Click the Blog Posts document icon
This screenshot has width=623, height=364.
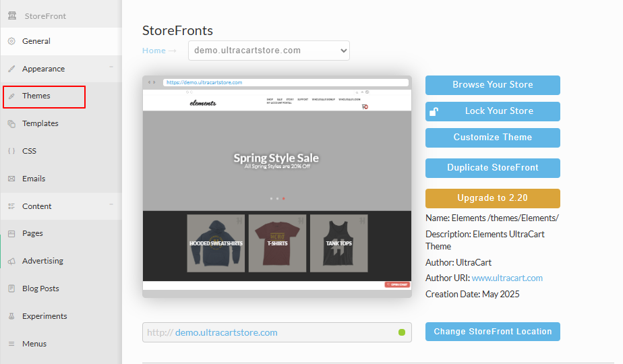point(11,289)
